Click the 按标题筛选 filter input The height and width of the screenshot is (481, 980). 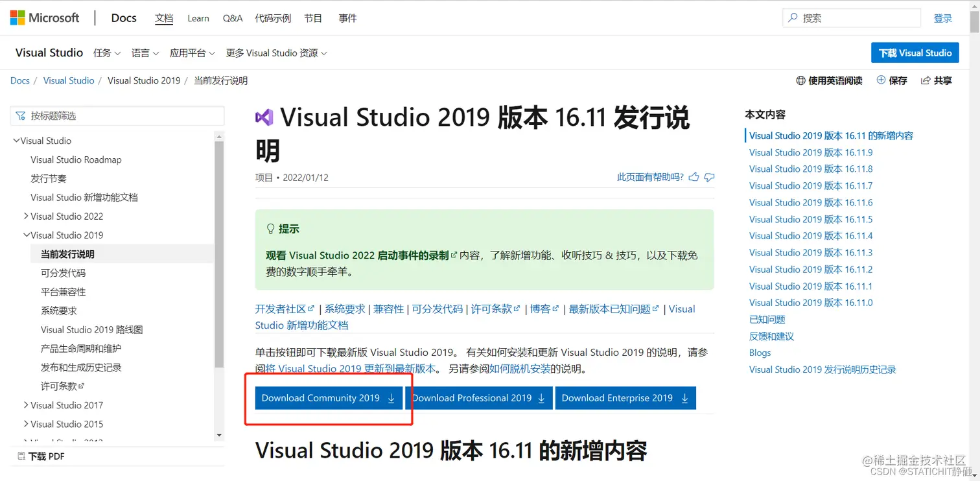click(x=117, y=115)
